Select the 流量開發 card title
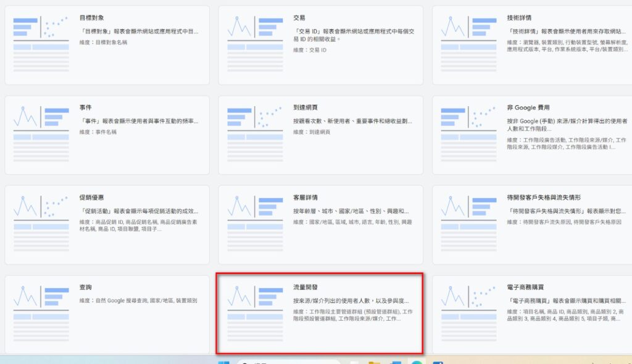 coord(306,287)
